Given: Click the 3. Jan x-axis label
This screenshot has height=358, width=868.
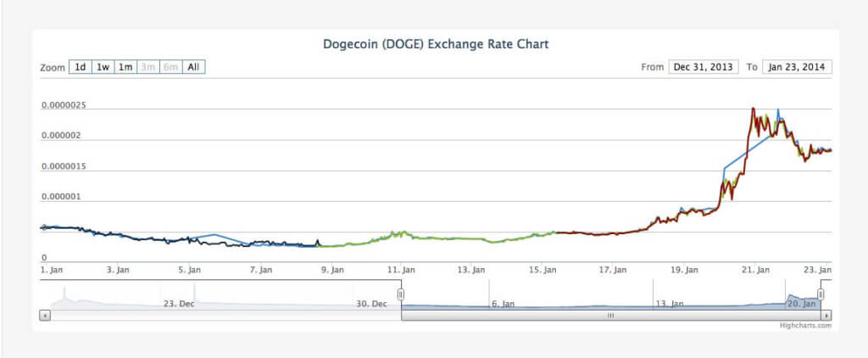Looking at the screenshot, I should pos(117,270).
